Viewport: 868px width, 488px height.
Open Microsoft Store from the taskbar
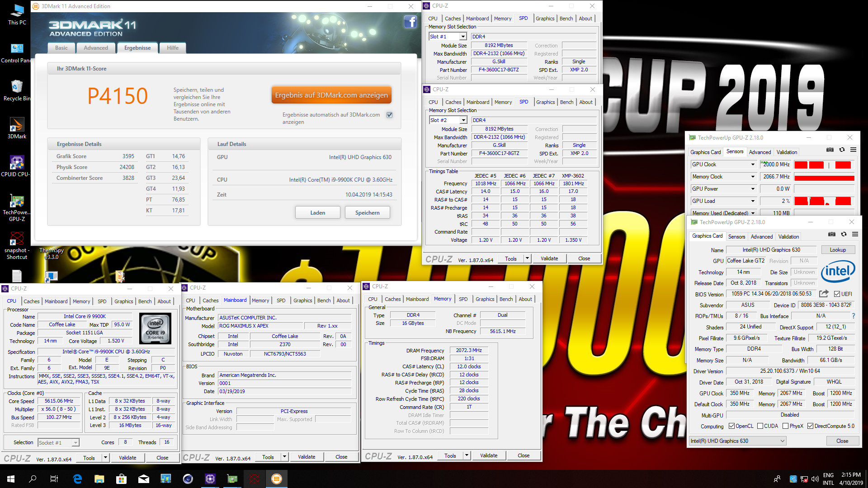pyautogui.click(x=121, y=479)
